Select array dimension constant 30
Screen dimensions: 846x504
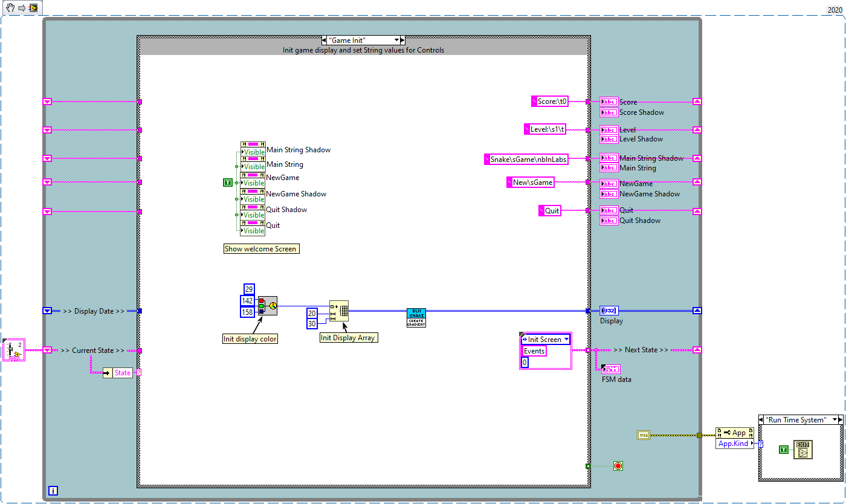(x=312, y=324)
